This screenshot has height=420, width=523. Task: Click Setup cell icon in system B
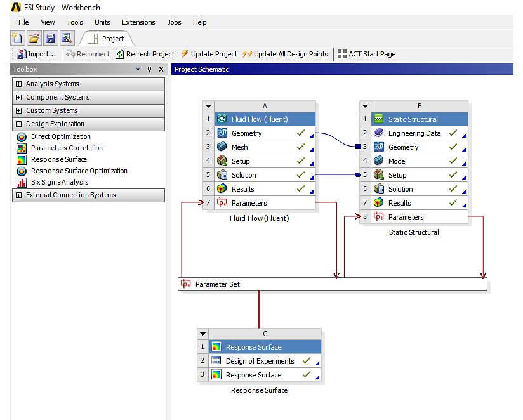click(378, 175)
